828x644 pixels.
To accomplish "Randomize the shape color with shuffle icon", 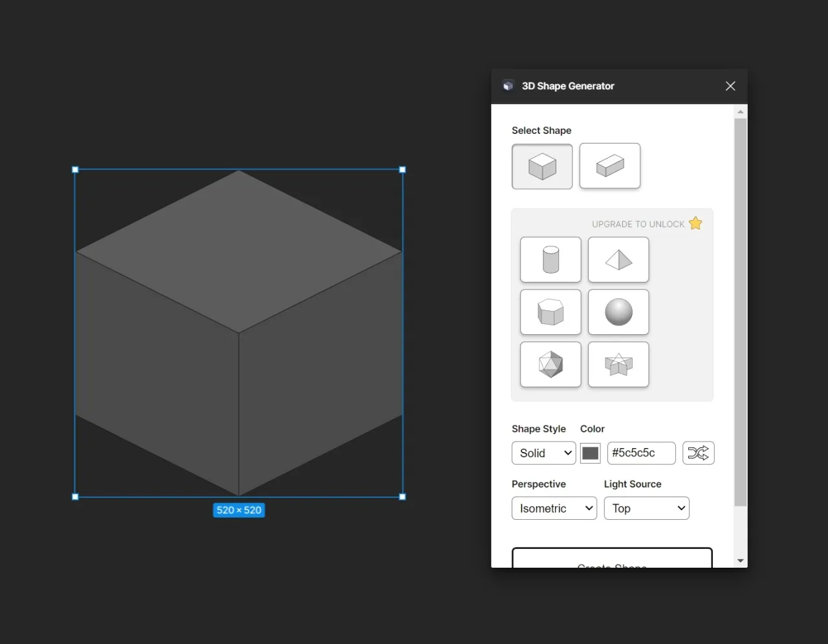I will [699, 453].
